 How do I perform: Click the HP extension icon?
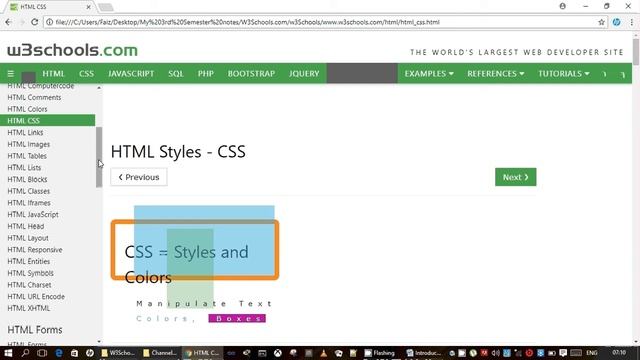[x=616, y=22]
